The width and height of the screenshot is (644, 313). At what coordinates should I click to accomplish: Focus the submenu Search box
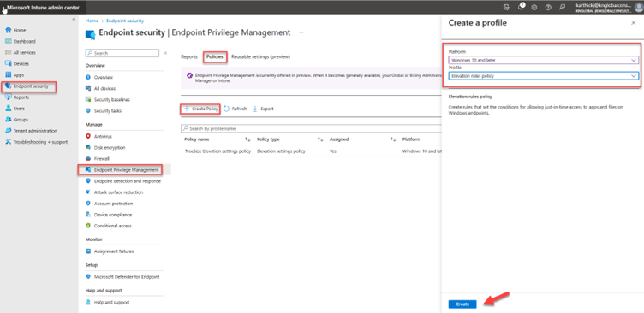click(122, 53)
